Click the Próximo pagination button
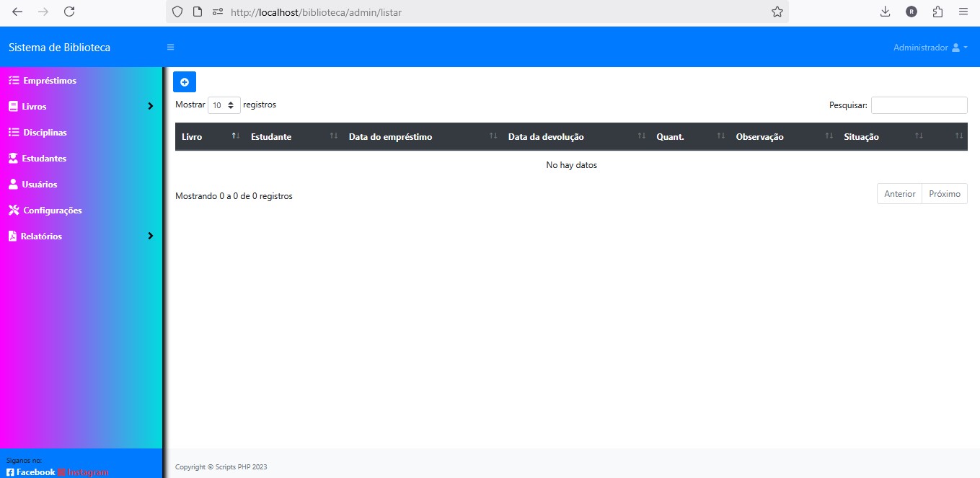Viewport: 980px width, 478px height. pyautogui.click(x=944, y=194)
